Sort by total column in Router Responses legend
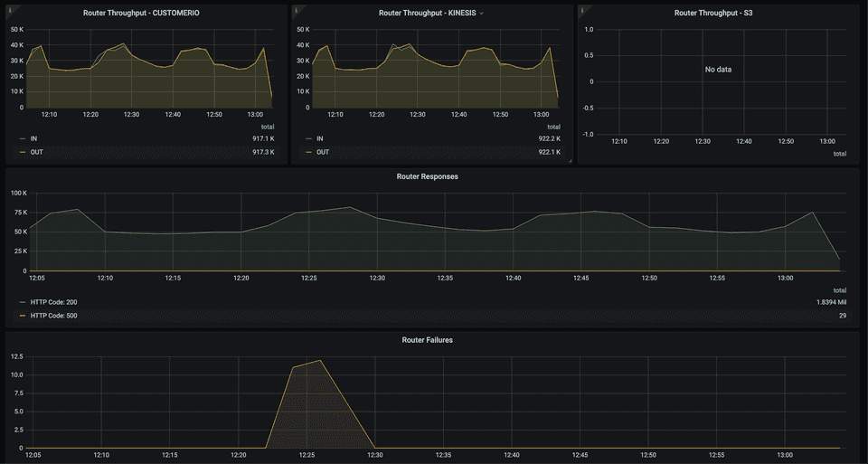The image size is (868, 464). (839, 290)
